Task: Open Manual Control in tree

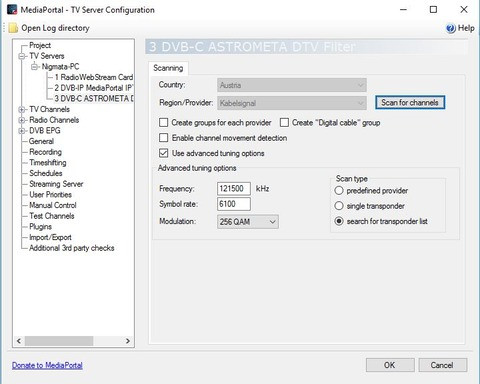Action: click(x=53, y=205)
